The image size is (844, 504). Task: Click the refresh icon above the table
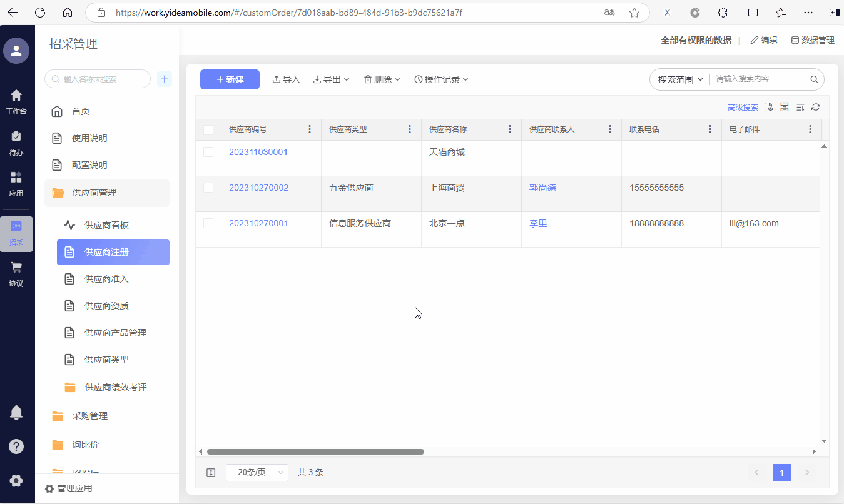(816, 108)
